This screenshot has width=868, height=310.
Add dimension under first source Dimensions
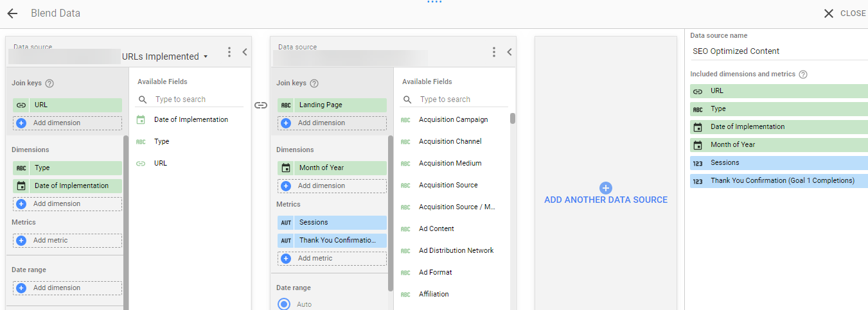tap(67, 204)
